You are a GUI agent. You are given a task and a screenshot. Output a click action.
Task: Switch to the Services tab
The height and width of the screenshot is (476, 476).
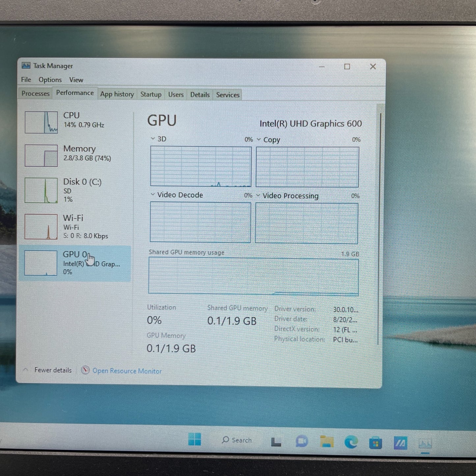pyautogui.click(x=228, y=95)
